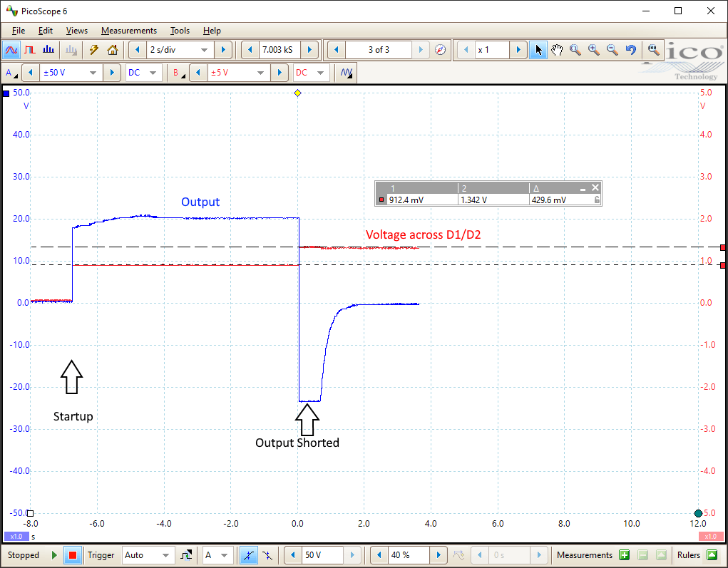Viewport: 728px width, 568px height.
Task: Select Rising Edge trigger icon
Action: (x=249, y=555)
